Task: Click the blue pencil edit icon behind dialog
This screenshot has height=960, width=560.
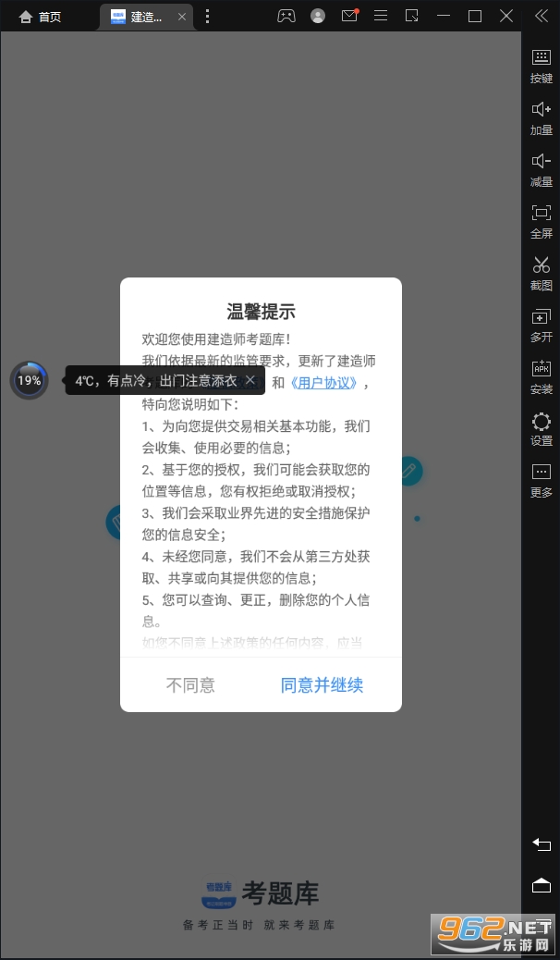Action: 408,470
